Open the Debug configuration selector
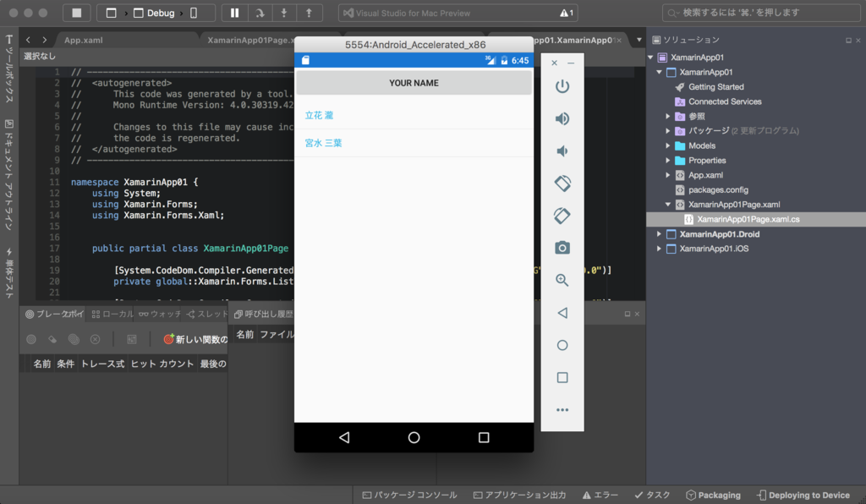Screen dimensions: 866x504 point(154,13)
